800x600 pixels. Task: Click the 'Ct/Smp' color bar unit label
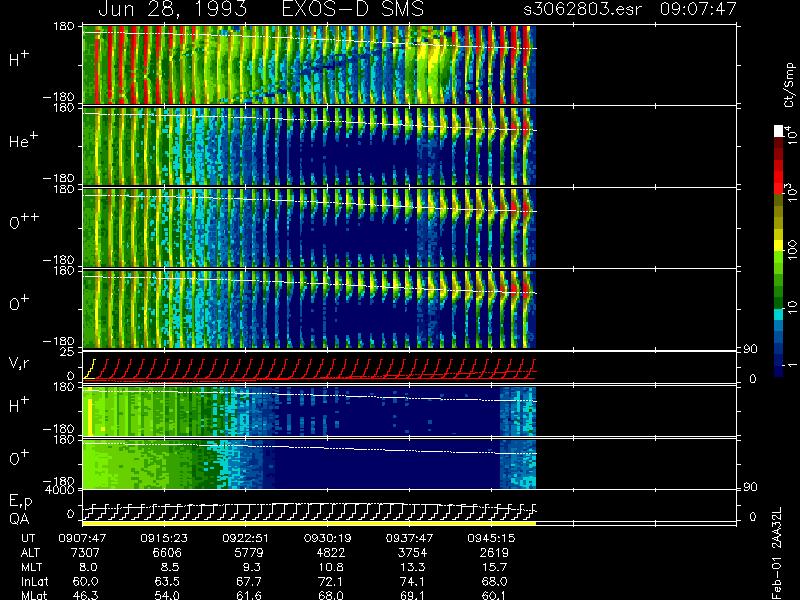(789, 85)
